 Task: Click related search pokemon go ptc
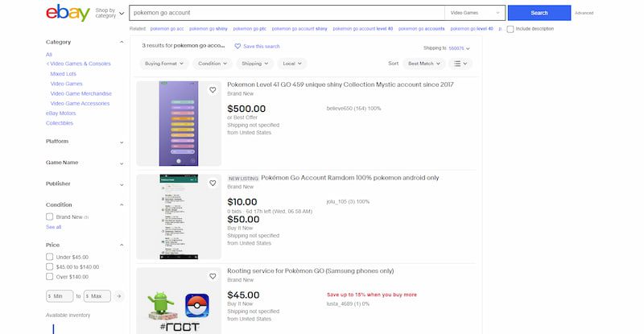[x=250, y=29]
